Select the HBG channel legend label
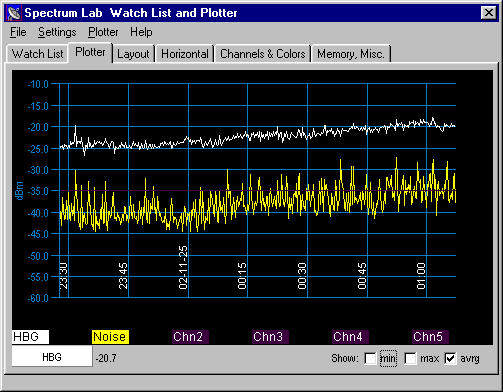Viewport: 503px width, 392px height. click(30, 337)
